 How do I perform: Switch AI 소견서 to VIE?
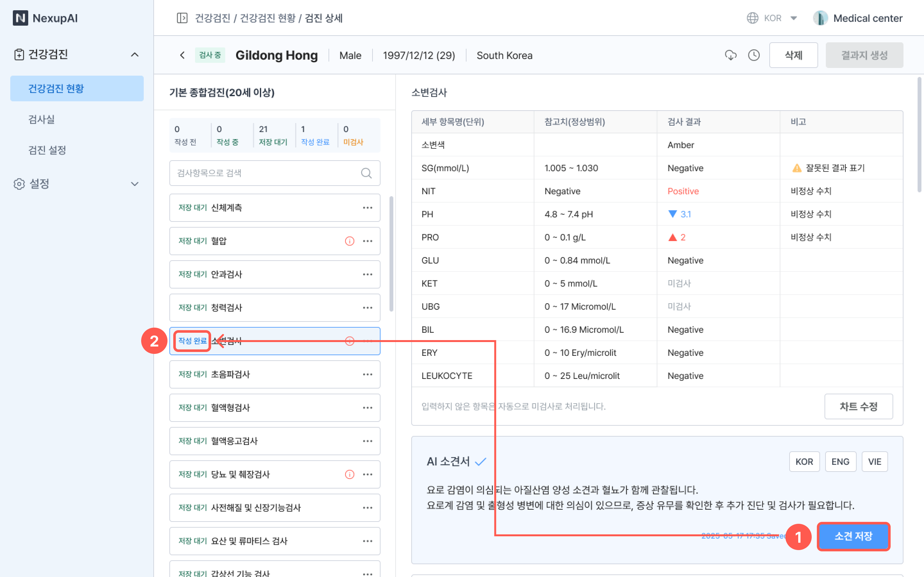[x=874, y=462]
